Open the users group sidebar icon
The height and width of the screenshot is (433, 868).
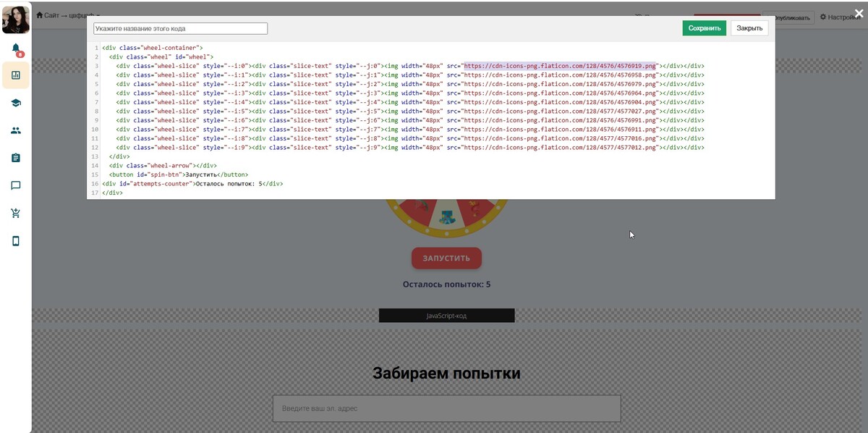point(16,130)
